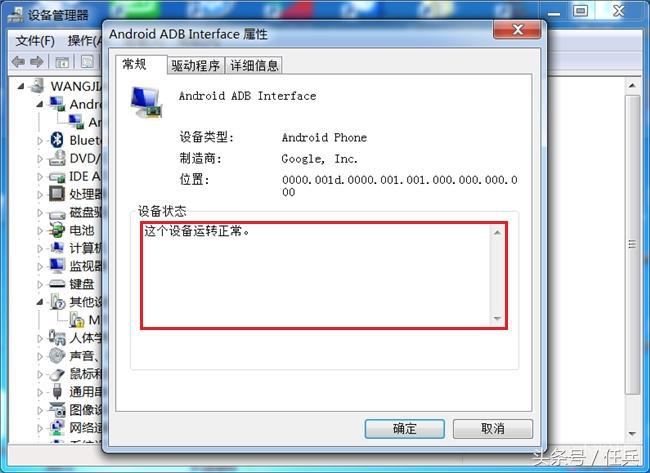This screenshot has height=473, width=650.
Task: Click the Bluetooth icon in device tree
Action: click(57, 140)
